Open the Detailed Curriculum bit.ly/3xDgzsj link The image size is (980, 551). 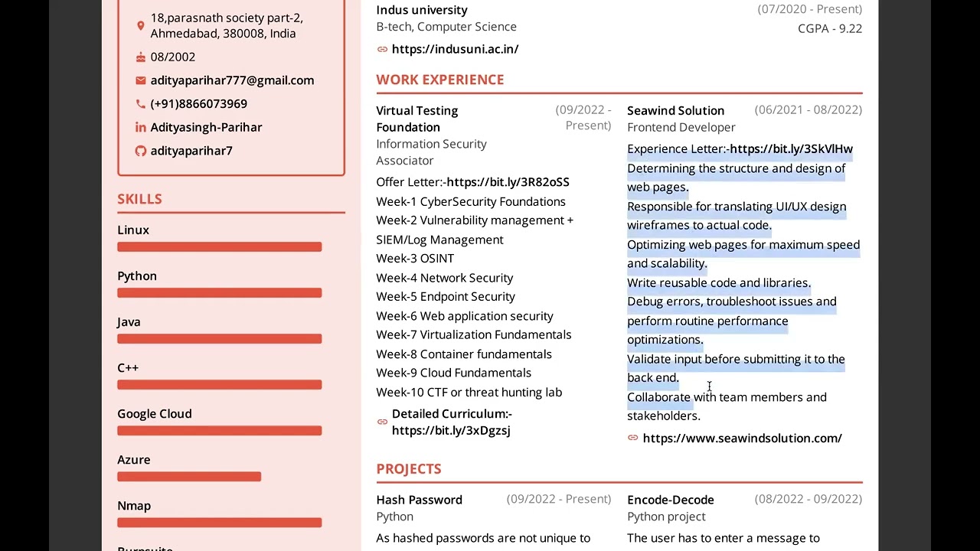451,430
